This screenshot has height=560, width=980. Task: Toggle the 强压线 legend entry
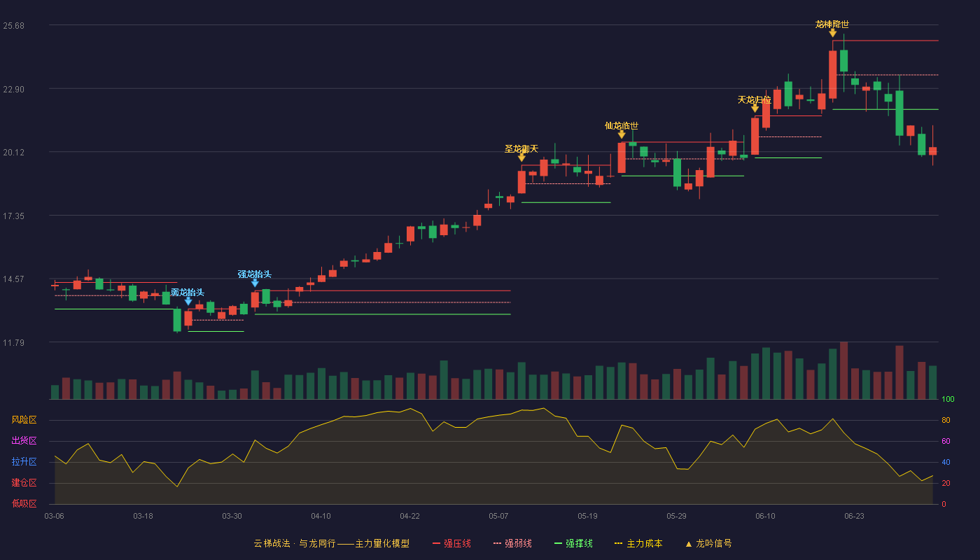click(x=451, y=543)
